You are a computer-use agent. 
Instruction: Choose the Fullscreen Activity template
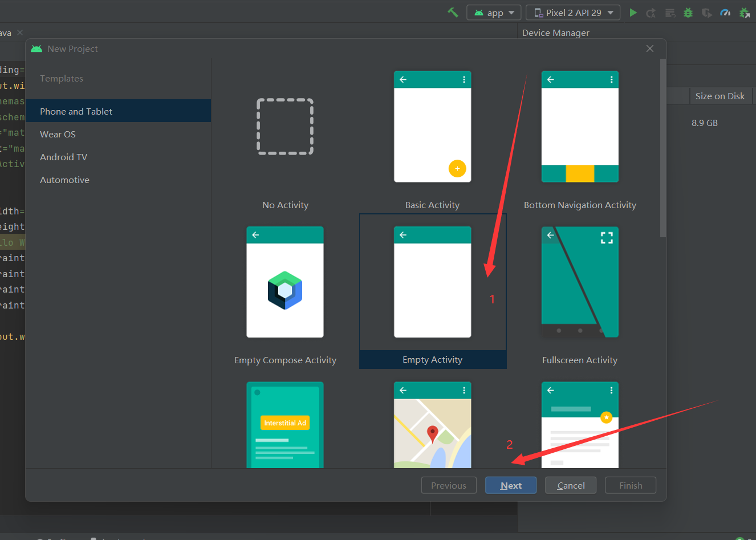(x=580, y=282)
